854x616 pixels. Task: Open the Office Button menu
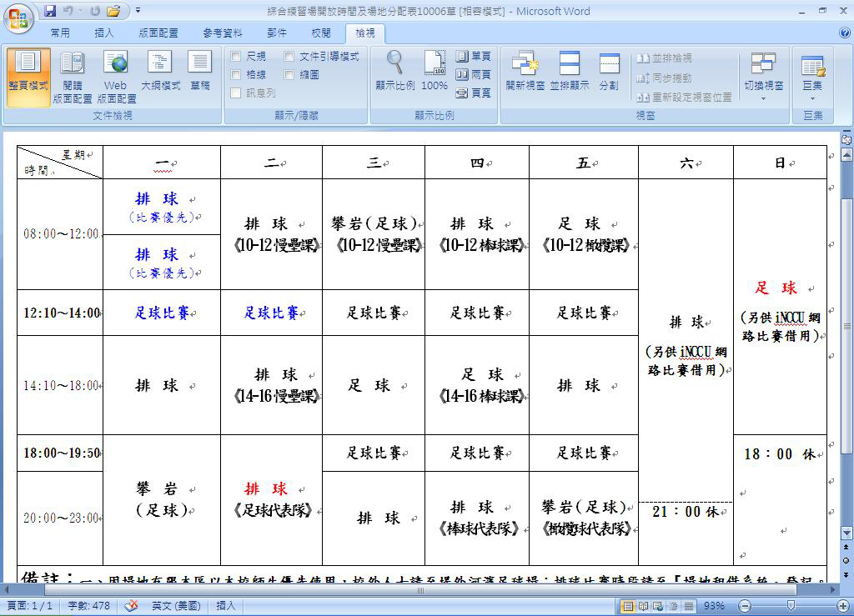point(18,18)
